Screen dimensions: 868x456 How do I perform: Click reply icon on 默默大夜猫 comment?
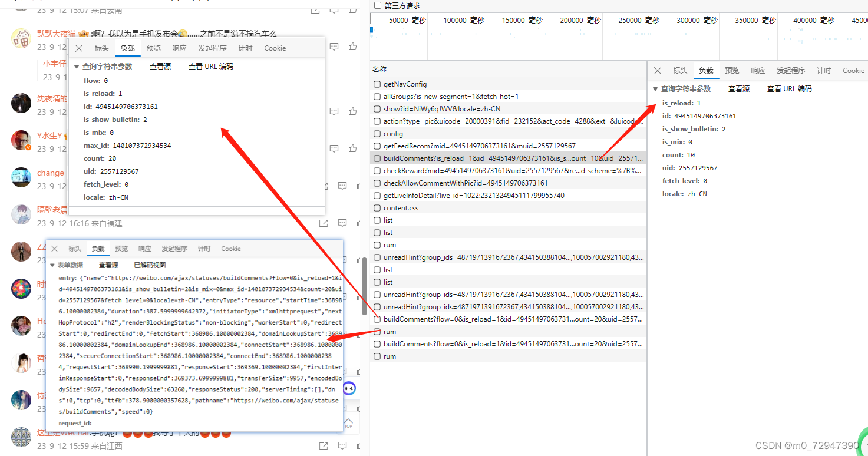(334, 47)
